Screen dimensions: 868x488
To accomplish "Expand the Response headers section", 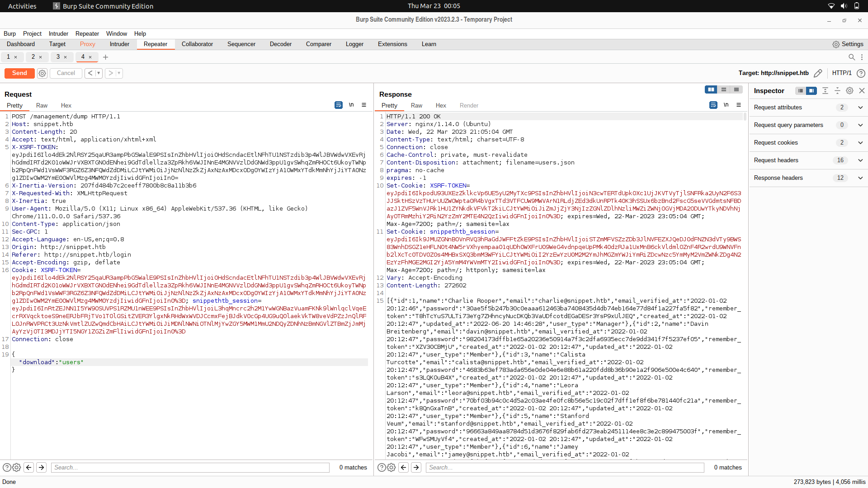I will click(860, 178).
